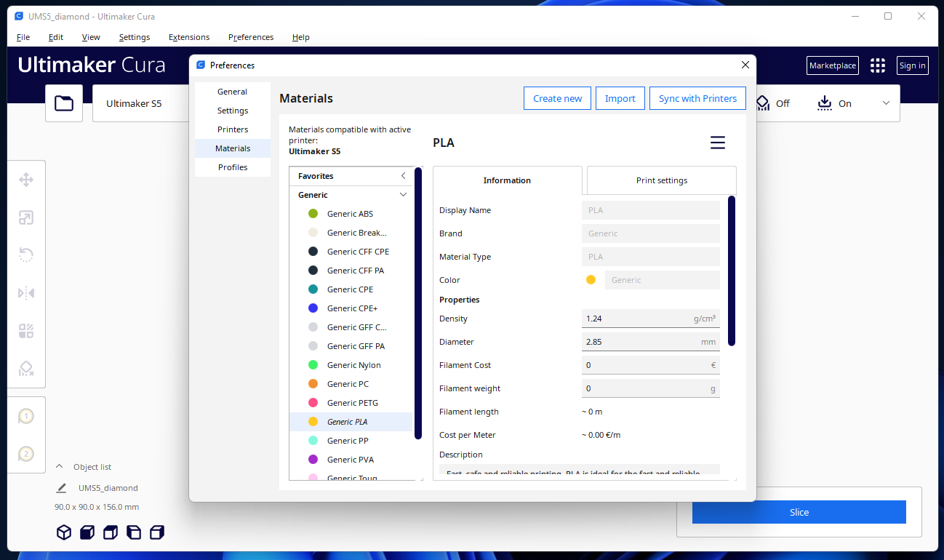Image resolution: width=944 pixels, height=560 pixels.
Task: Select the Support Blocker tool
Action: pos(26,369)
